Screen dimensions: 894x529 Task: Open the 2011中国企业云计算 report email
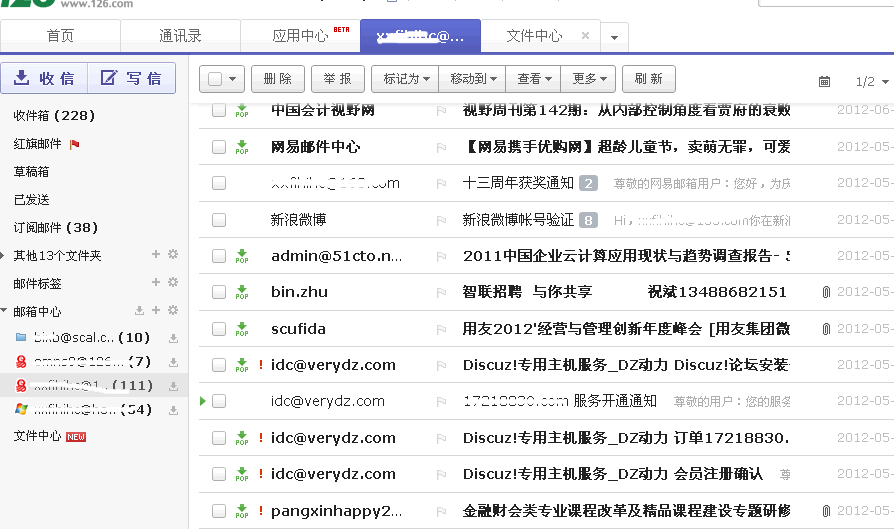pyautogui.click(x=627, y=256)
